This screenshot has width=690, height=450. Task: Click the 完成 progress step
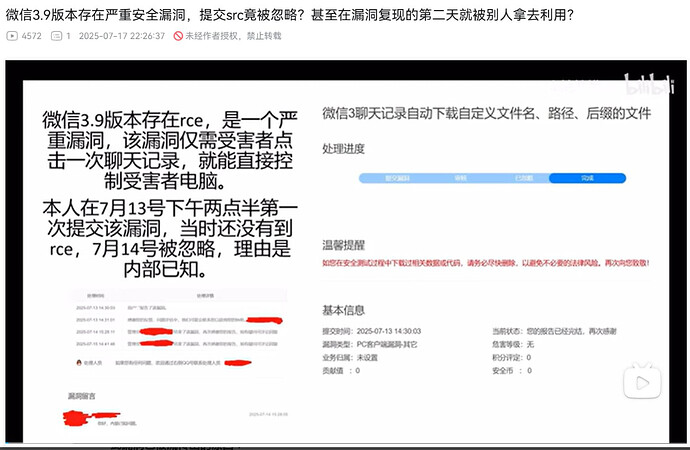click(587, 178)
